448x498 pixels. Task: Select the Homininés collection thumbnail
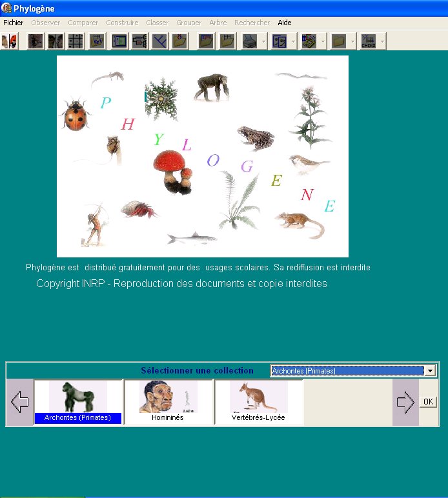pos(168,401)
